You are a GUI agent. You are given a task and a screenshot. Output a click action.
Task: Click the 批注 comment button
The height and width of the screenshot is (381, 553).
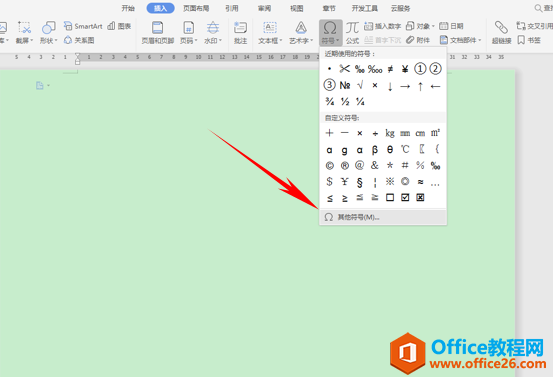click(x=240, y=32)
